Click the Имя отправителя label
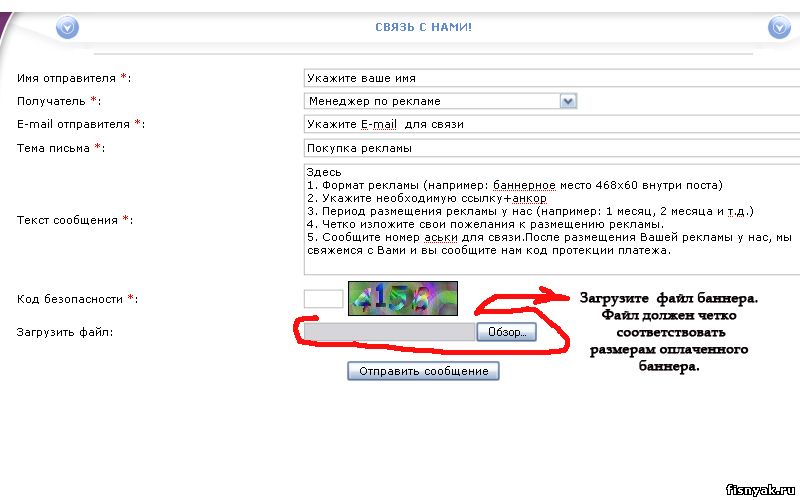 [x=73, y=78]
